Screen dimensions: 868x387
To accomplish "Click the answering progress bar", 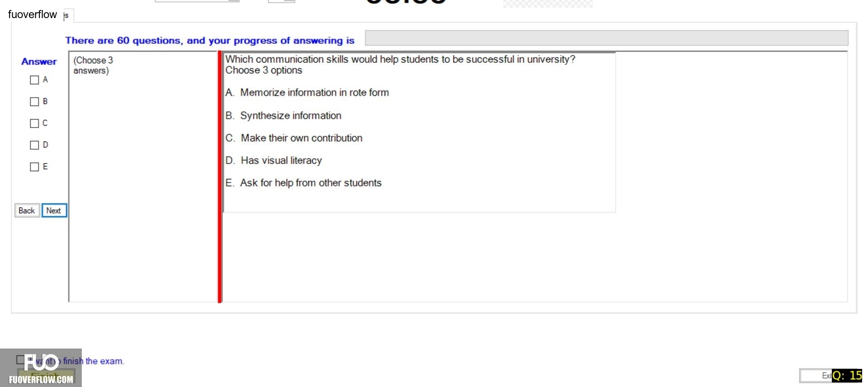I will tap(606, 38).
